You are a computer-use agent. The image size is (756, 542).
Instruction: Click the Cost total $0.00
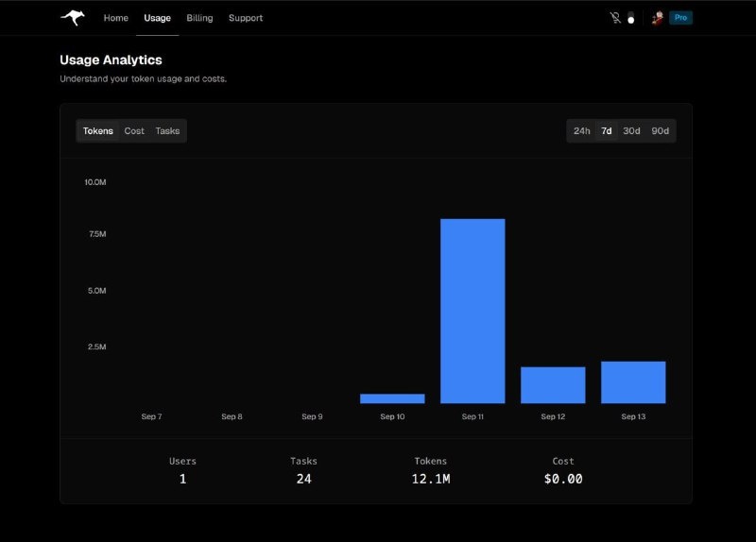tap(563, 479)
